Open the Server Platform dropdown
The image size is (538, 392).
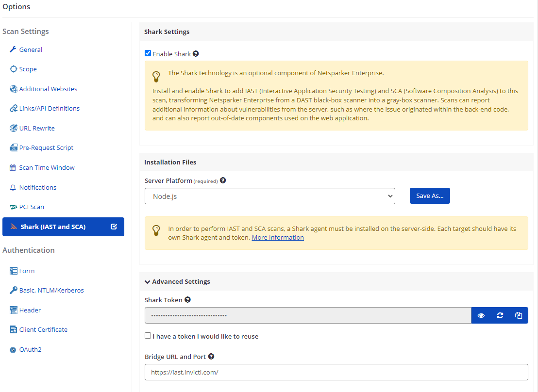tap(269, 196)
